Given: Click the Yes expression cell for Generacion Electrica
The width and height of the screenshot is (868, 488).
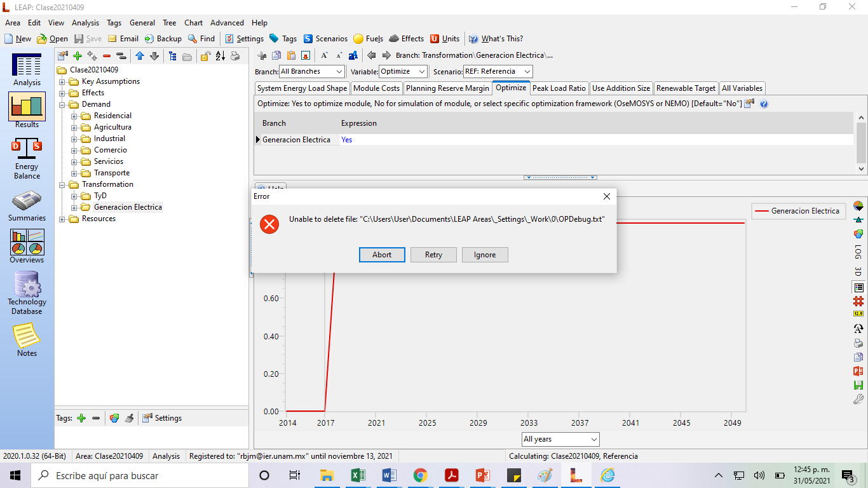Looking at the screenshot, I should 596,140.
